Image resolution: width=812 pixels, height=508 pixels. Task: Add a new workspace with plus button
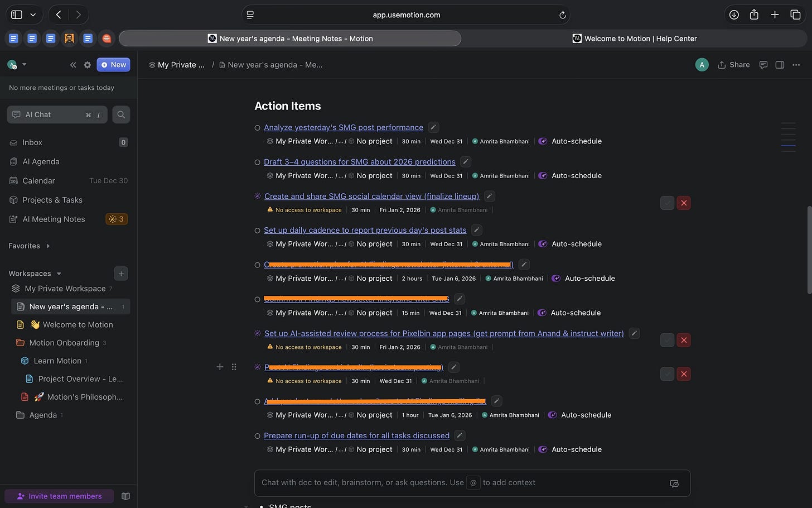[x=121, y=274]
